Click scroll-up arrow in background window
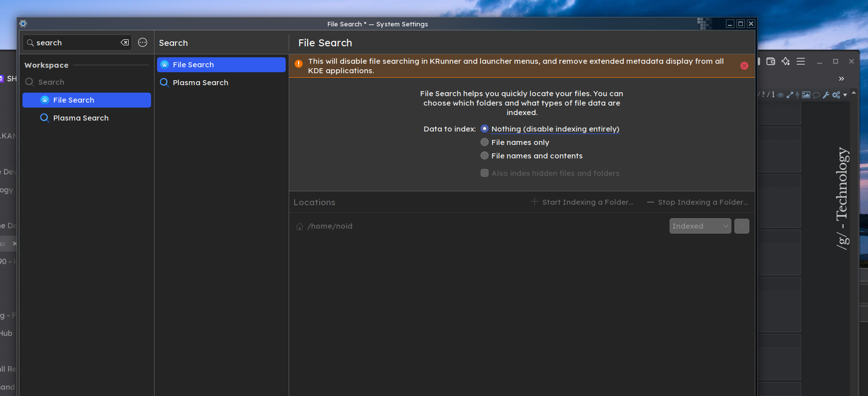Image resolution: width=868 pixels, height=396 pixels. point(854,93)
